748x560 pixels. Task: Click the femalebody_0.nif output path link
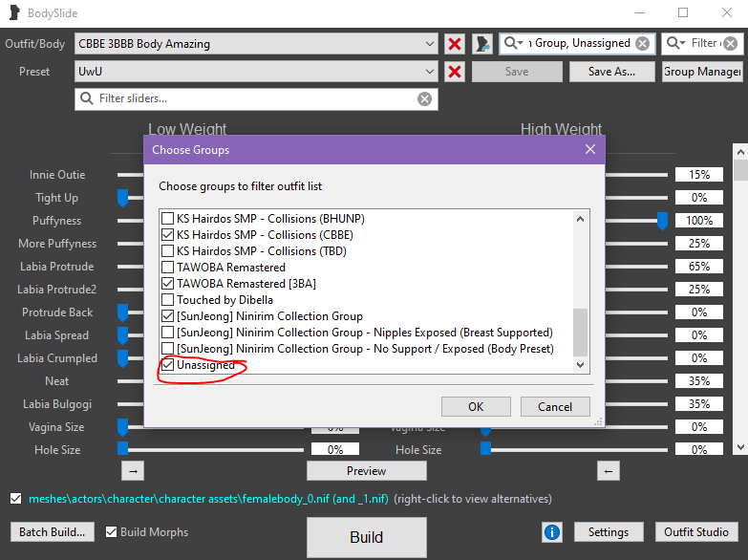pyautogui.click(x=208, y=499)
